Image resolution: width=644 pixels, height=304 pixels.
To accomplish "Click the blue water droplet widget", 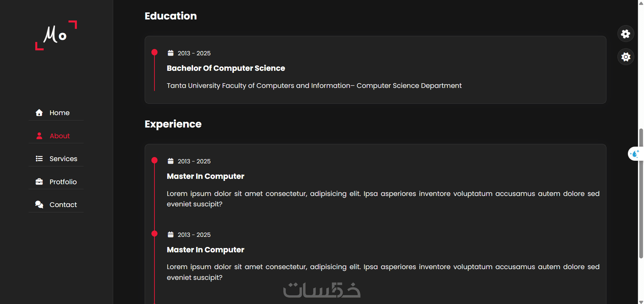I will (634, 154).
